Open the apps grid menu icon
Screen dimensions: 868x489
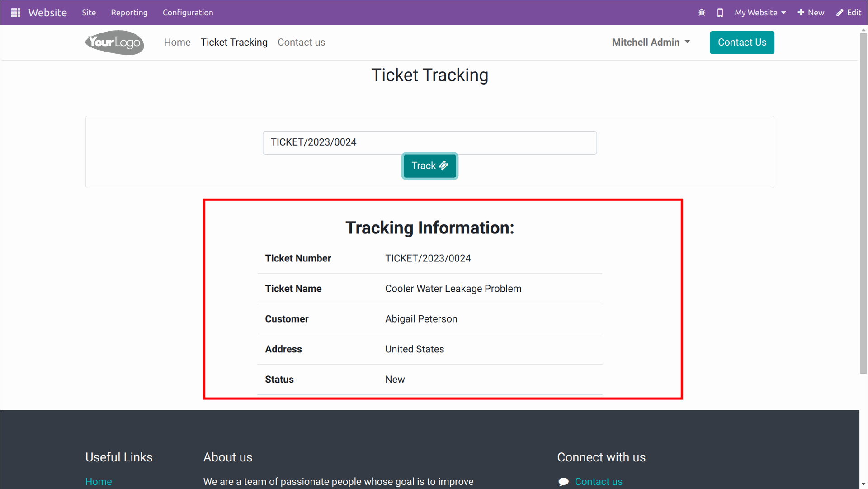tap(16, 13)
